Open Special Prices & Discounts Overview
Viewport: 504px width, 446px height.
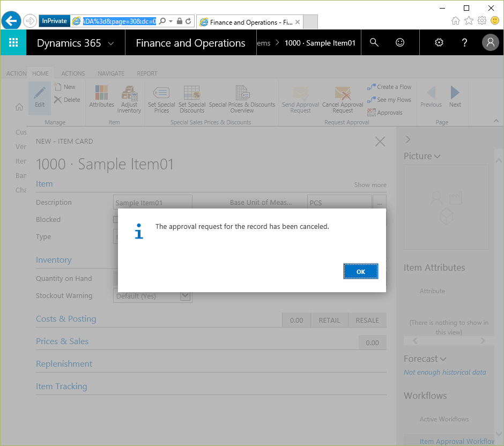242,100
